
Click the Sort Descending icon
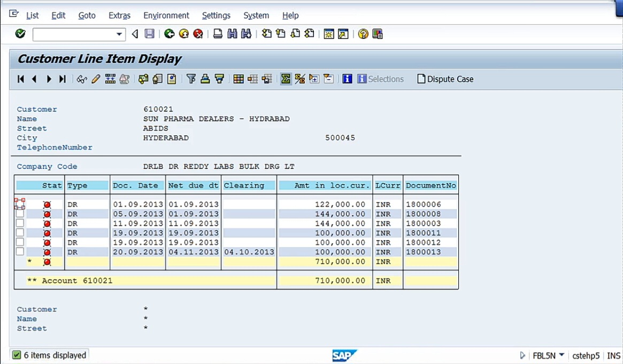coord(219,79)
